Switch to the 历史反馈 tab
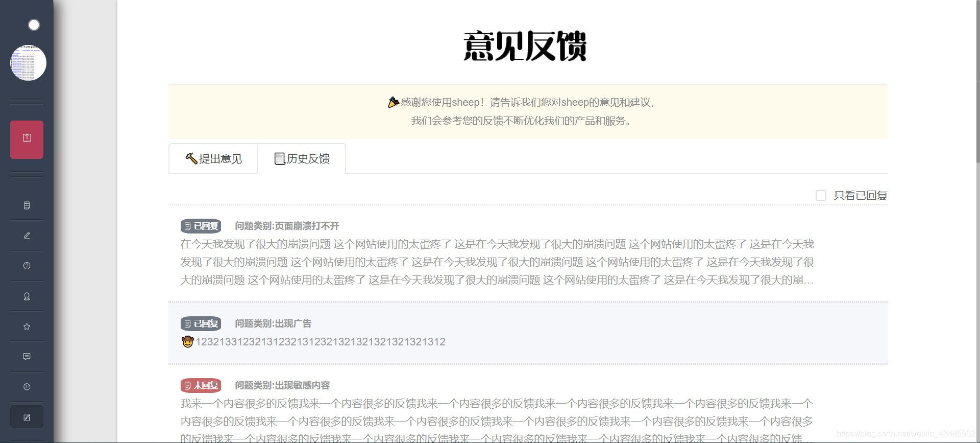Viewport: 980px width, 443px height. pyautogui.click(x=302, y=159)
